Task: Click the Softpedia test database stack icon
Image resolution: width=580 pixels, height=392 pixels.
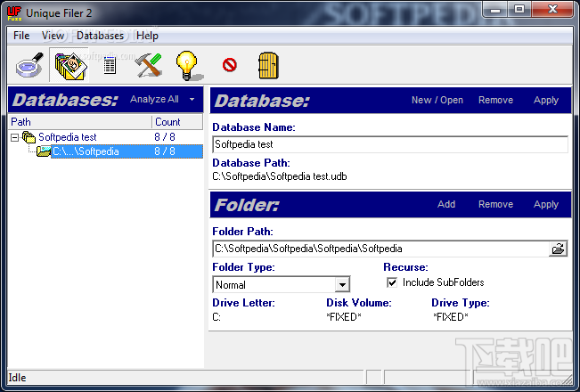Action: point(29,137)
